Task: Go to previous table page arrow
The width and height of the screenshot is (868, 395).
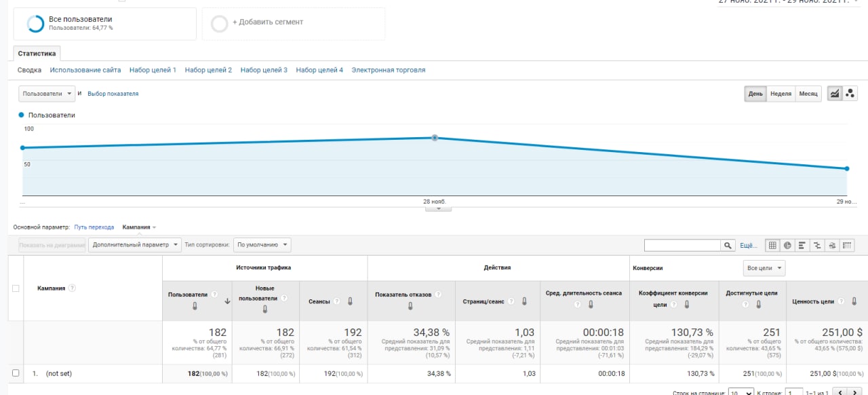Action: point(839,392)
